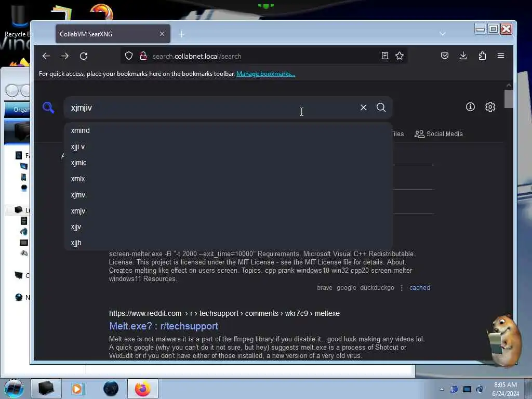Choose the xjjh suggestion
The width and height of the screenshot is (532, 399).
229,243
